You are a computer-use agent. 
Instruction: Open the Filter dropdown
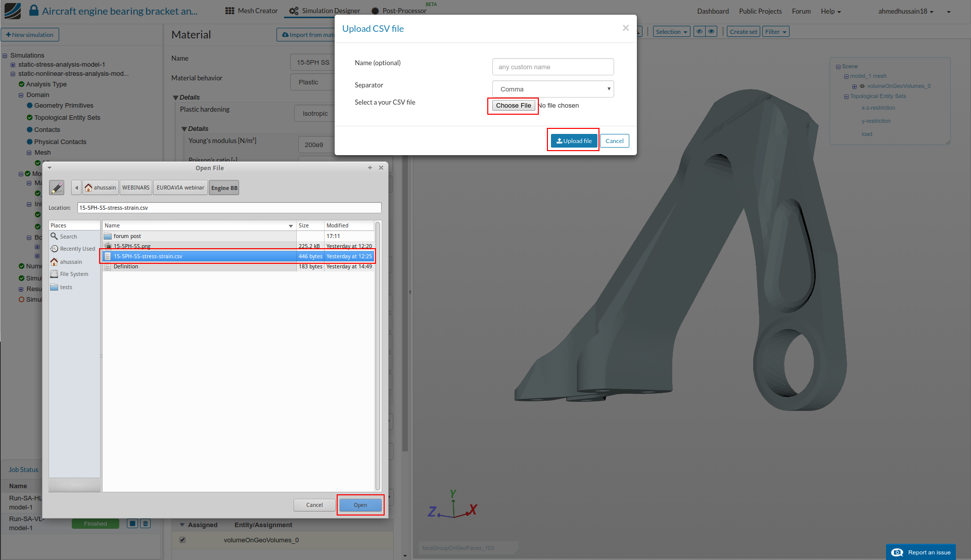(x=775, y=32)
